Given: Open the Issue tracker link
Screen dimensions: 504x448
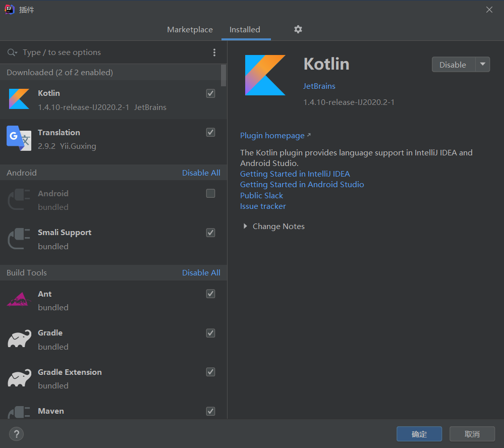Looking at the screenshot, I should [263, 206].
